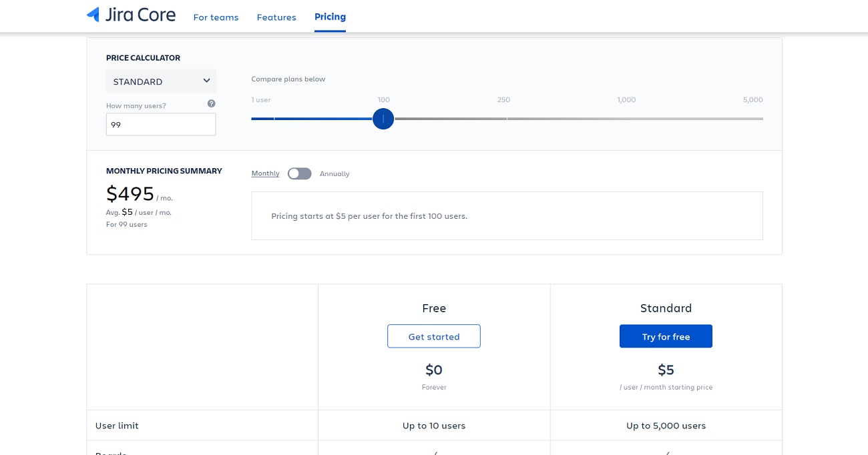Toggle the Monthly/Annually billing switch

pos(300,173)
